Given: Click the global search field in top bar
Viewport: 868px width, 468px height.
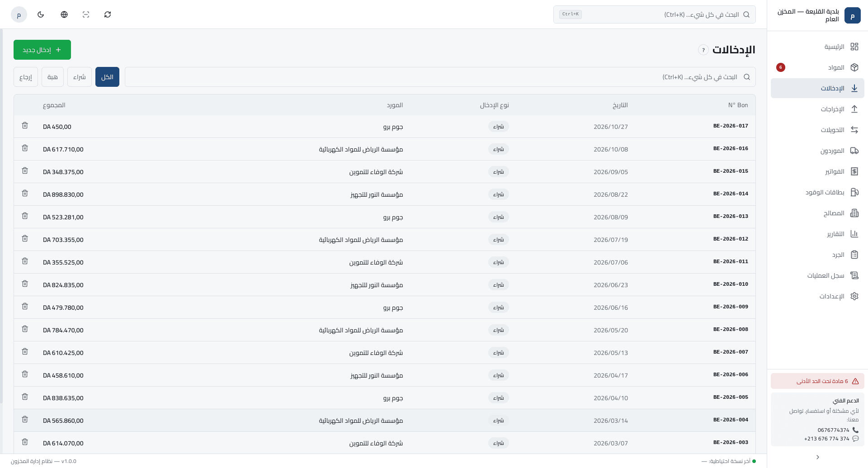Looking at the screenshot, I should tap(654, 14).
